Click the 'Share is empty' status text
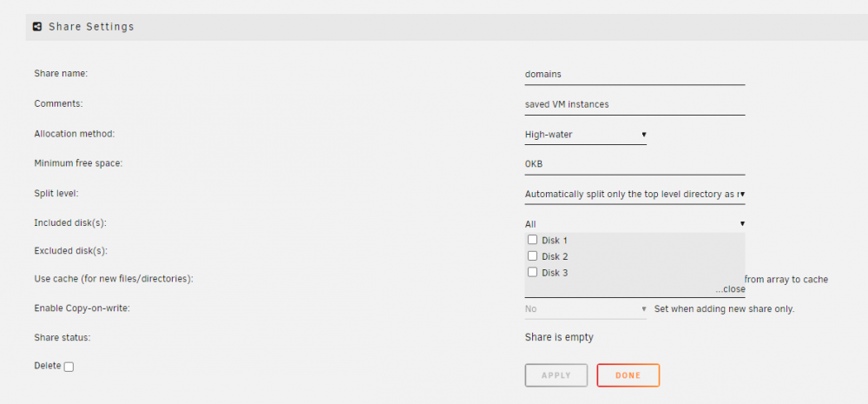 tap(559, 337)
